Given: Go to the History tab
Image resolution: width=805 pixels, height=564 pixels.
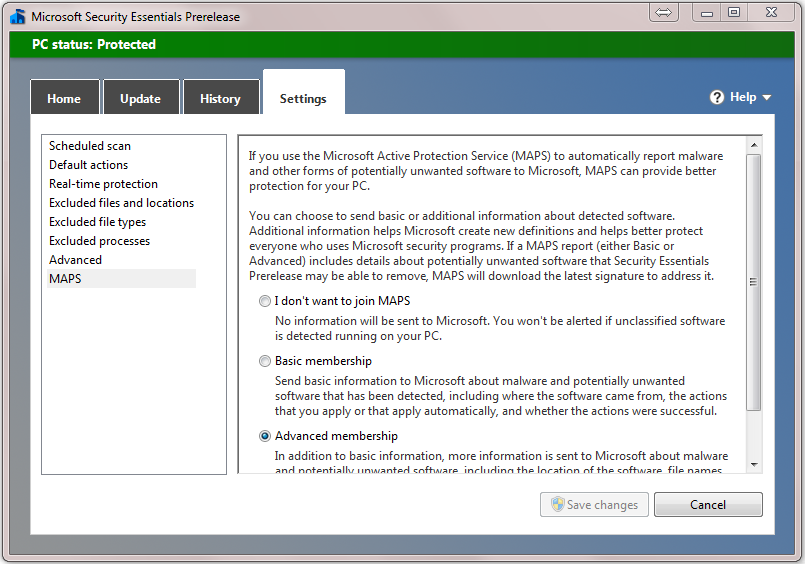Looking at the screenshot, I should pos(221,97).
